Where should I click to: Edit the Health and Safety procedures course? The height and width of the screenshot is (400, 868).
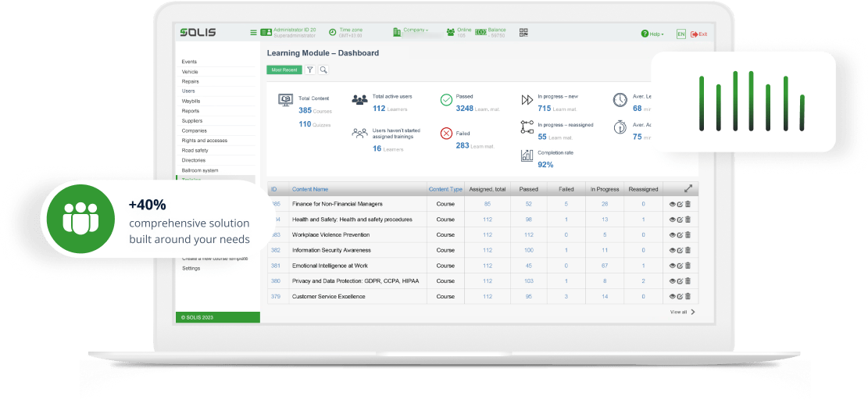(680, 220)
